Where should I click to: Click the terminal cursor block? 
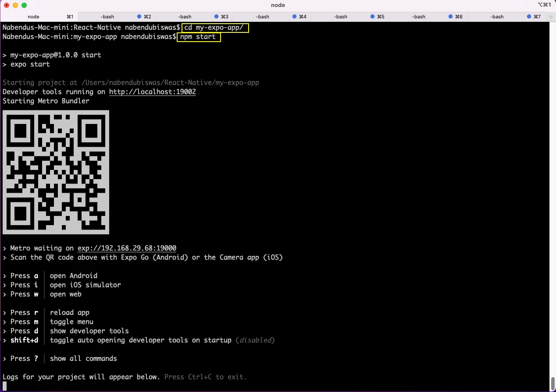pos(4,386)
